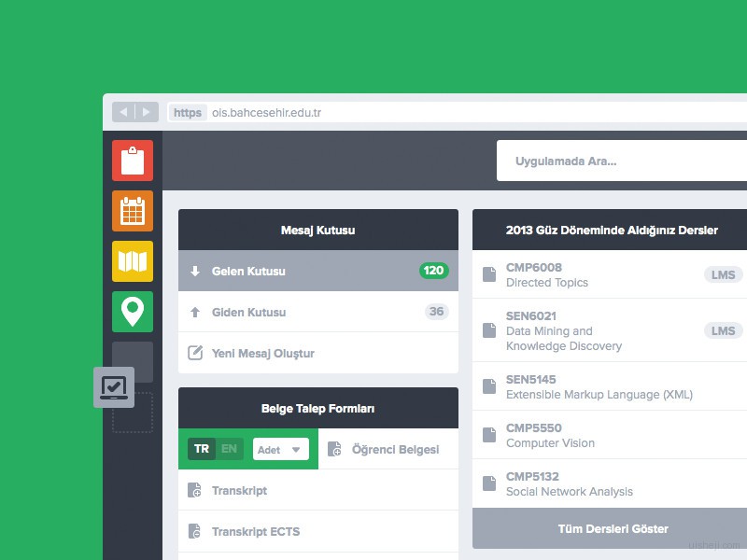747x560 pixels.
Task: Select the yellow map sidebar icon
Action: 132,261
